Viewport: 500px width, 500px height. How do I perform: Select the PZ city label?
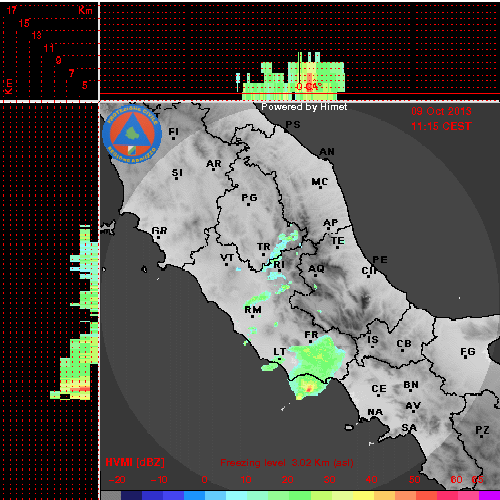pos(482,430)
